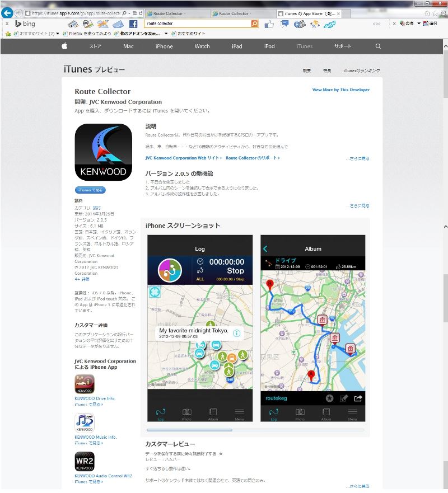The width and height of the screenshot is (448, 493).
Task: Click the Facebook icon in the Bing toolbar
Action: (133, 24)
